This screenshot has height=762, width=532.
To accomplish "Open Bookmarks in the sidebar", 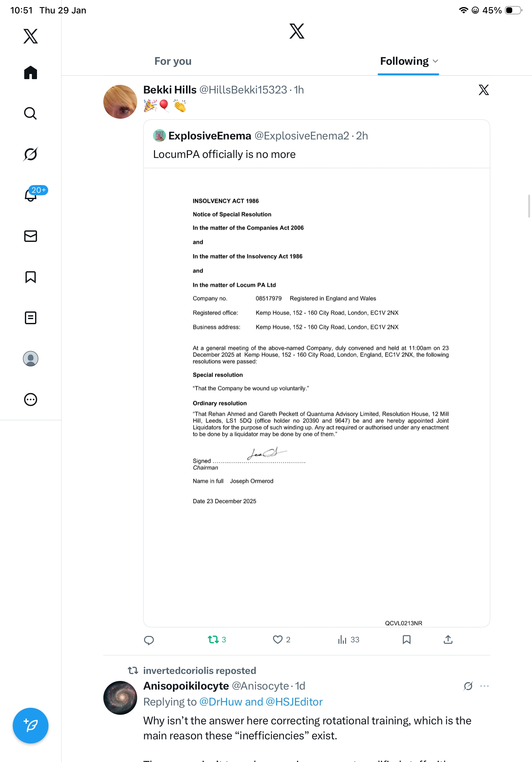I will tap(31, 277).
